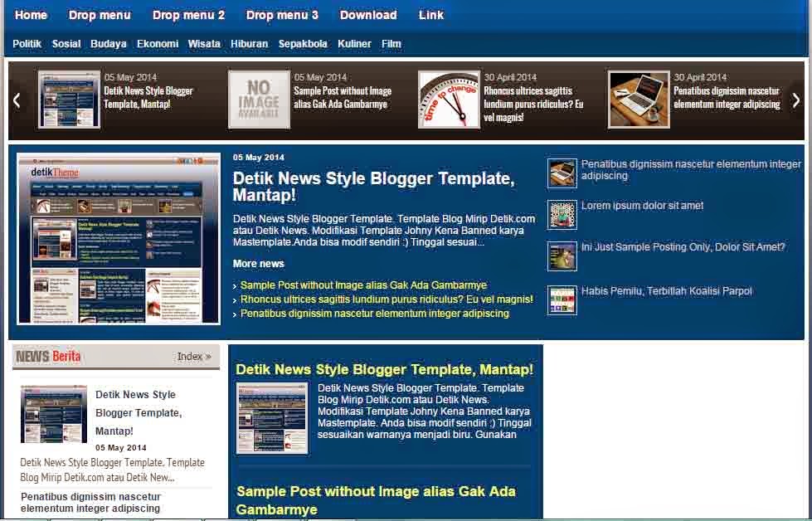Viewport: 812px width, 521px height.
Task: Slide carousel to previous posts arrow
Action: click(17, 100)
